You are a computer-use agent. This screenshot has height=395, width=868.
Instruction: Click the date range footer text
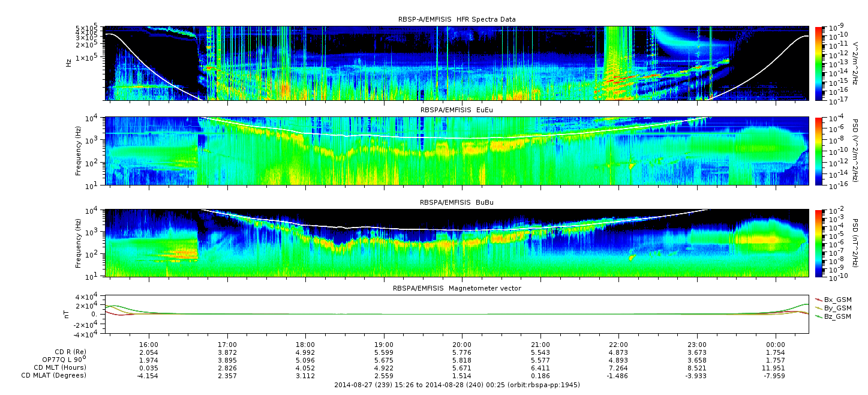pos(456,384)
